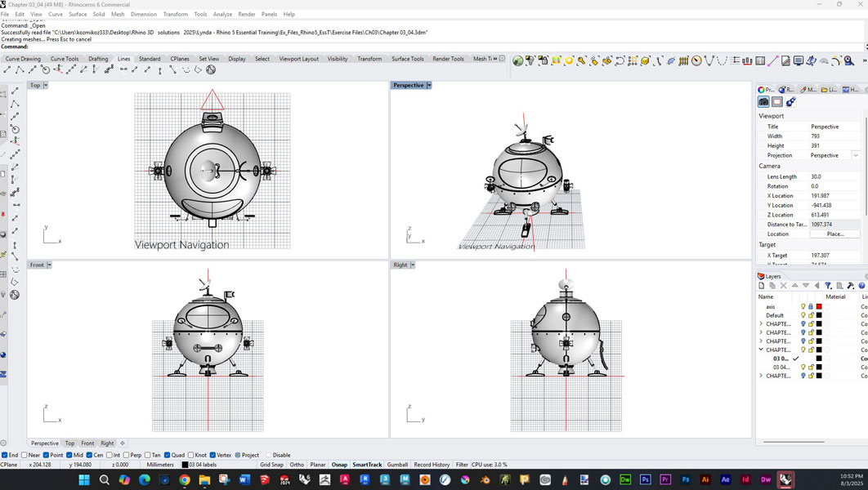Open Chrome from the Windows taskbar
This screenshot has width=868, height=490.
coord(185,480)
